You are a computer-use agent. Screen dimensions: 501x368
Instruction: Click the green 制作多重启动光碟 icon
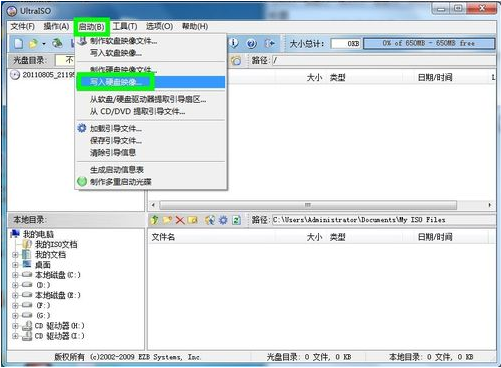tap(82, 182)
